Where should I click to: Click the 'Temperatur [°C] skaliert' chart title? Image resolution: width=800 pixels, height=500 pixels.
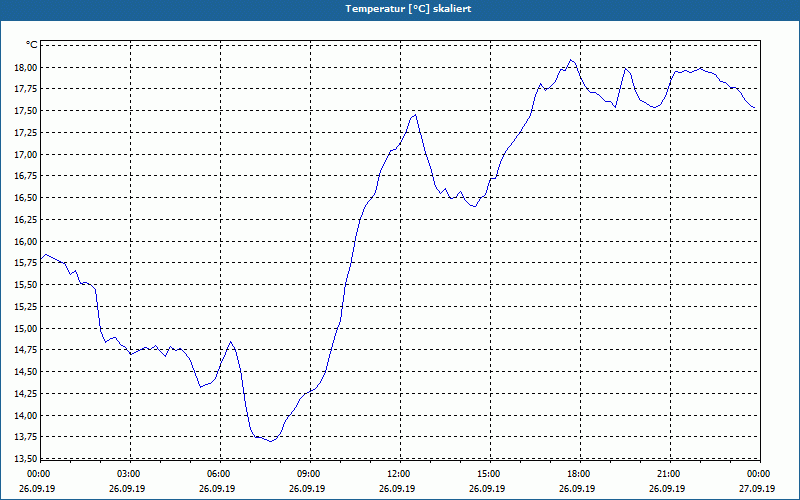click(x=408, y=9)
